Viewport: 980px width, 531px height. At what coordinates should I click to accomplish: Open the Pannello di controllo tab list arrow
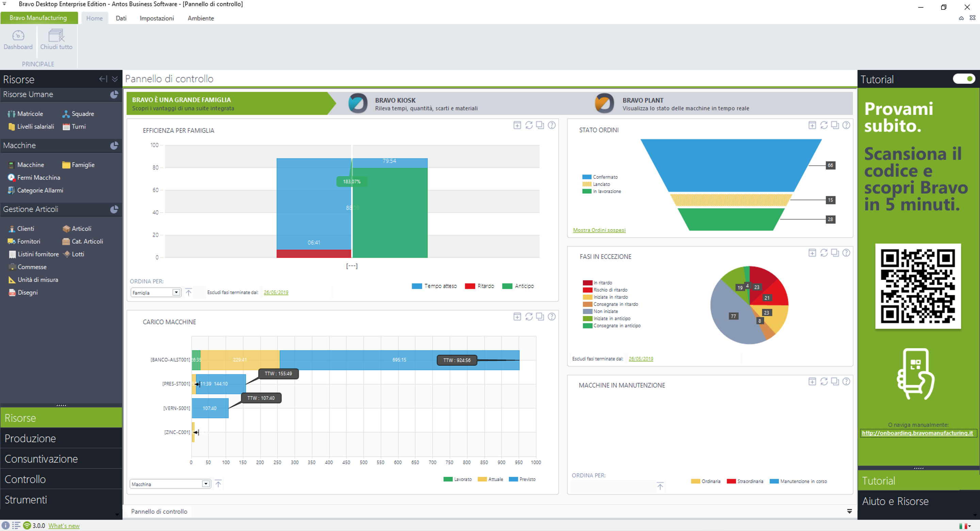click(x=850, y=511)
